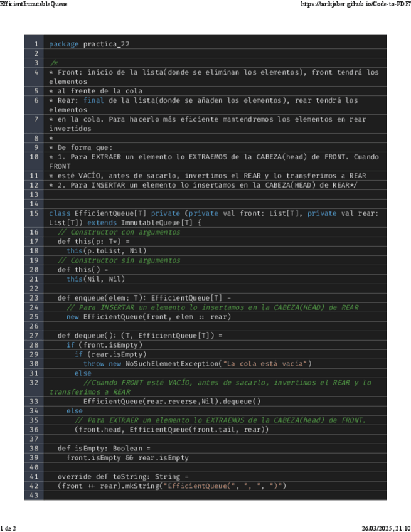This screenshot has width=411, height=532.
Task: Click 'extends ImmutableQueue[T] {' text
Action: tap(144, 223)
